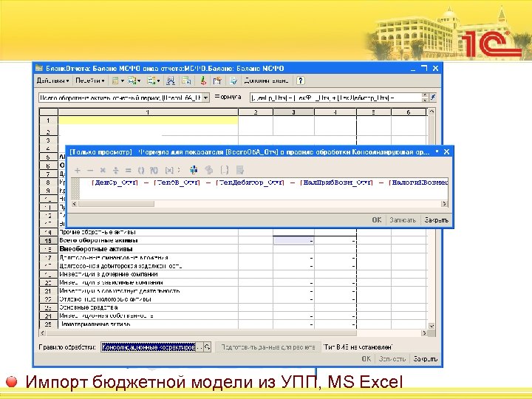Screen dimensions: 532x399
Task: Click the second toolbar icon with green arrows
Action: 132,81
